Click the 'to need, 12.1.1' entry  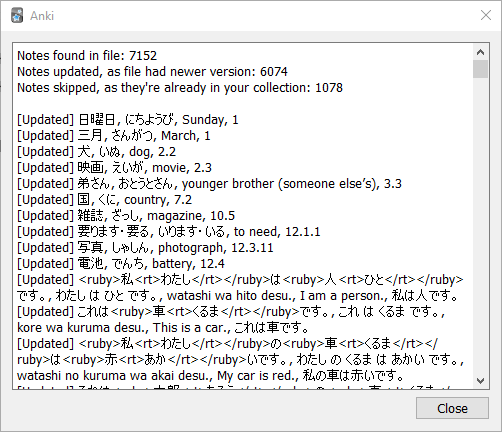tap(169, 231)
